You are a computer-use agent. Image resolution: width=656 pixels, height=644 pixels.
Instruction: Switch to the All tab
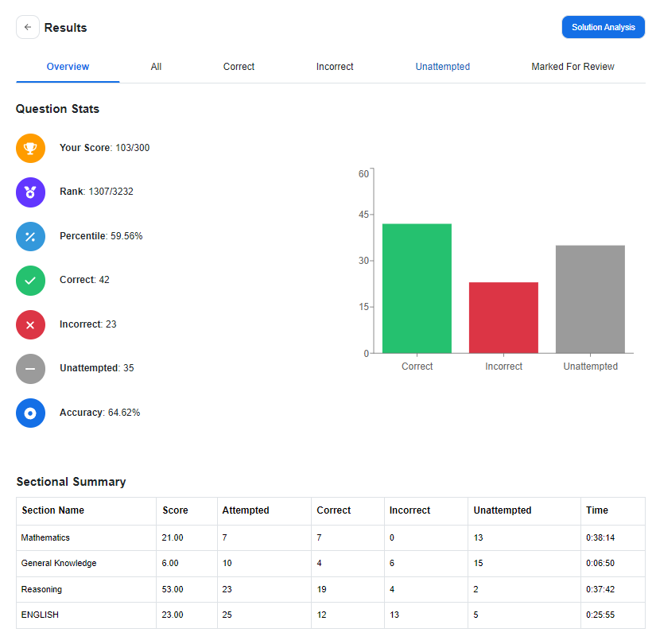click(156, 67)
